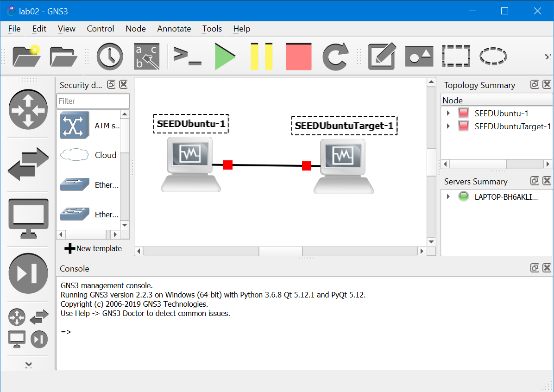
Task: Start all nodes with green play button
Action: click(225, 56)
